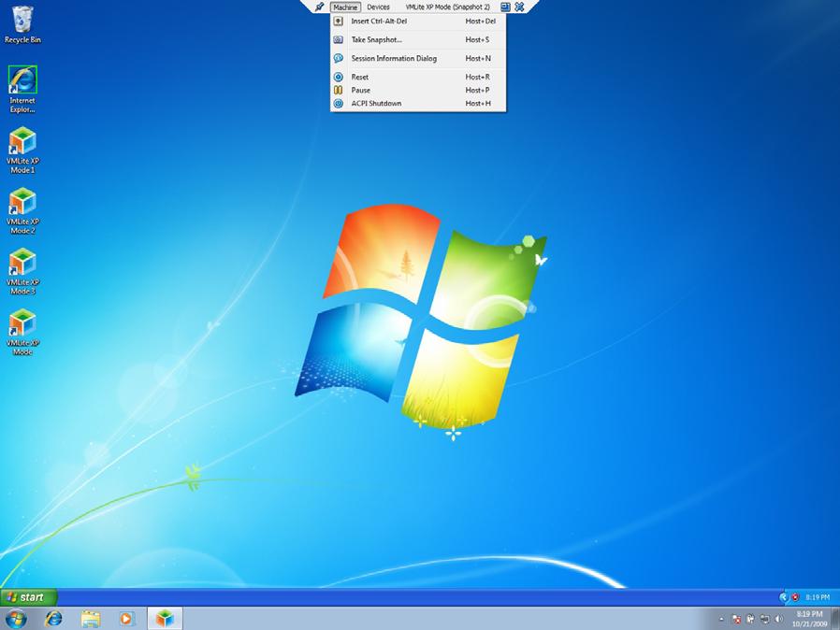Select Insert Ctrl-Alt-Del menu entry
This screenshot has height=630, width=840.
(x=379, y=21)
